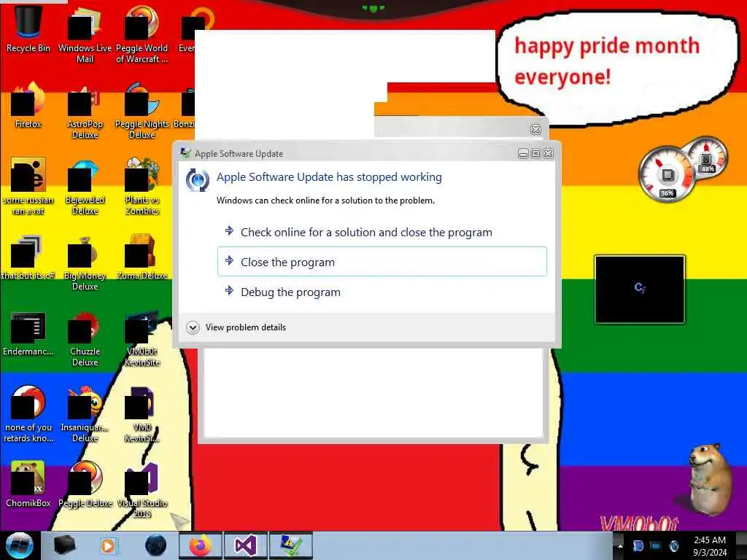Open Plants vs Zombies desktop icon
Screen dimensions: 747x560
(x=142, y=187)
